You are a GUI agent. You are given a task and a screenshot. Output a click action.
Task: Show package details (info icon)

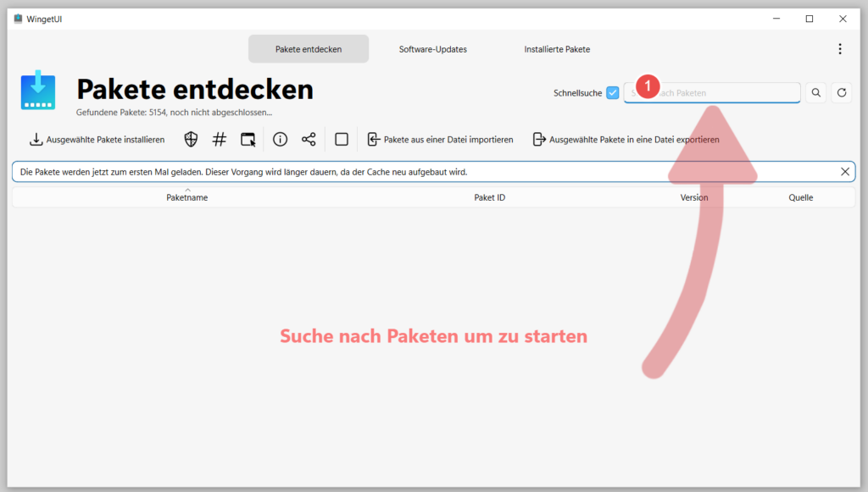pyautogui.click(x=280, y=140)
